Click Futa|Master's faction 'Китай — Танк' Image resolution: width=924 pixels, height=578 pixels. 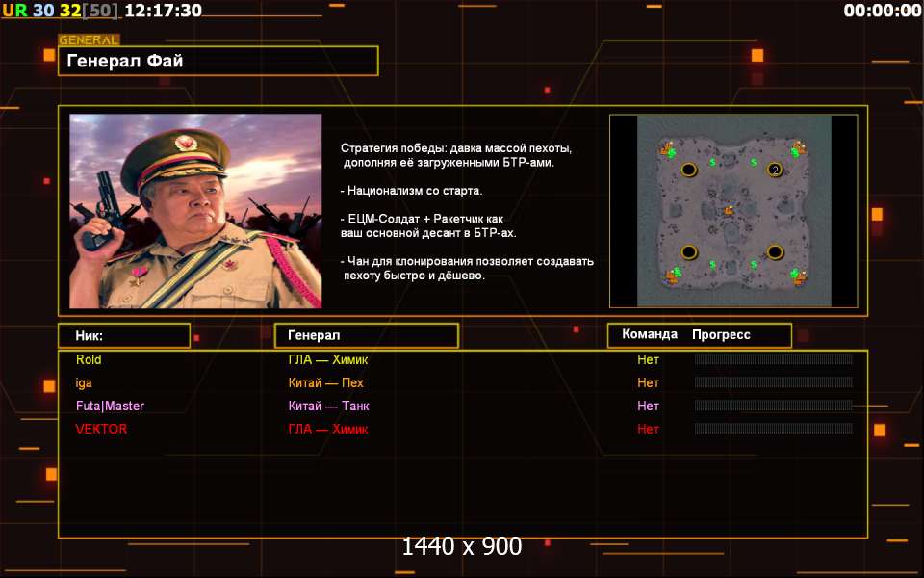point(329,406)
